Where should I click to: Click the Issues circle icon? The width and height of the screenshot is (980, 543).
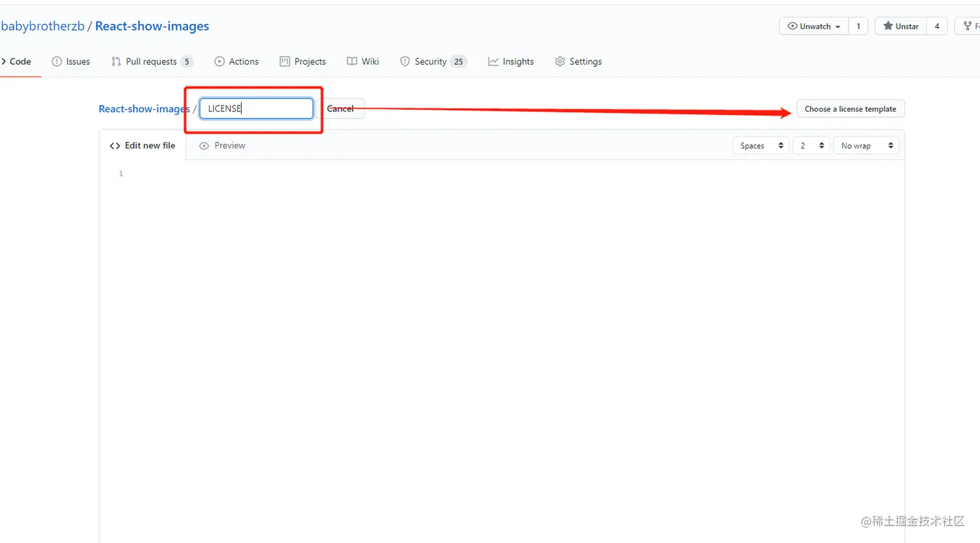[56, 62]
